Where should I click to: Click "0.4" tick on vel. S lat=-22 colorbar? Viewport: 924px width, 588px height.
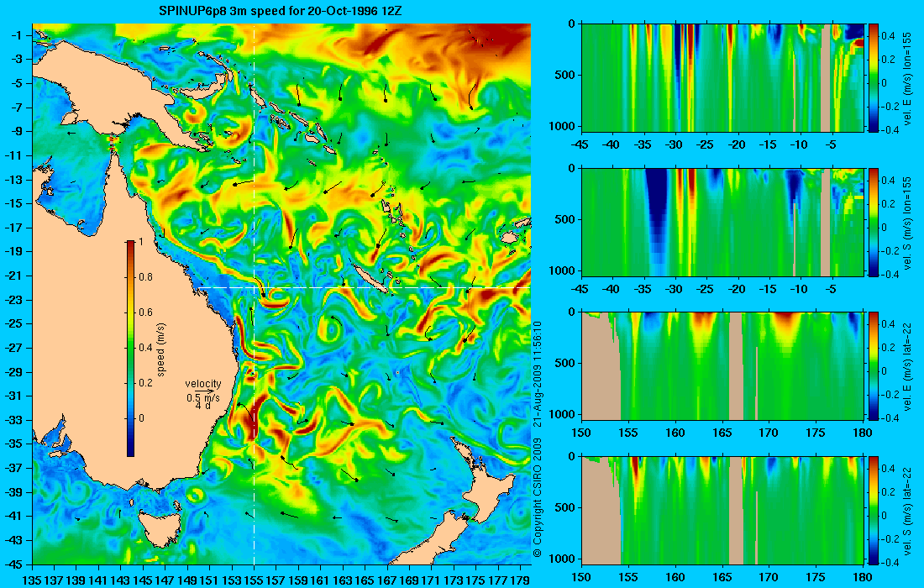point(889,469)
